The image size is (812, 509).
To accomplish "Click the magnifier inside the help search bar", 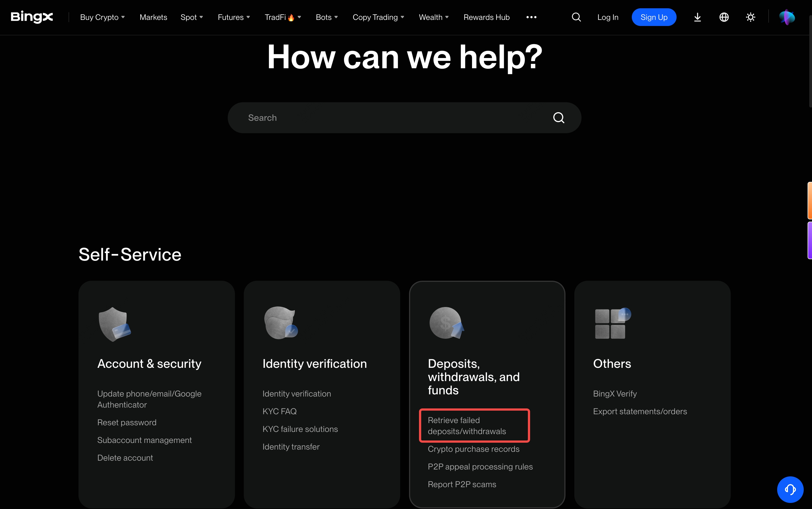I will point(559,118).
